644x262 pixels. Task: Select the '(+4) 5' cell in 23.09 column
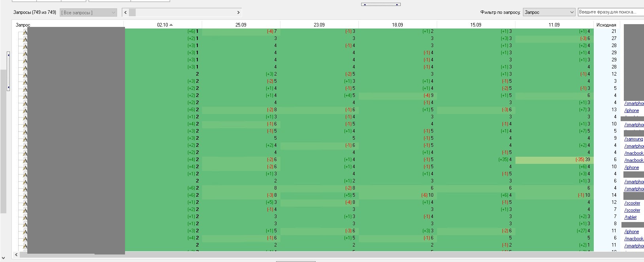click(x=319, y=95)
